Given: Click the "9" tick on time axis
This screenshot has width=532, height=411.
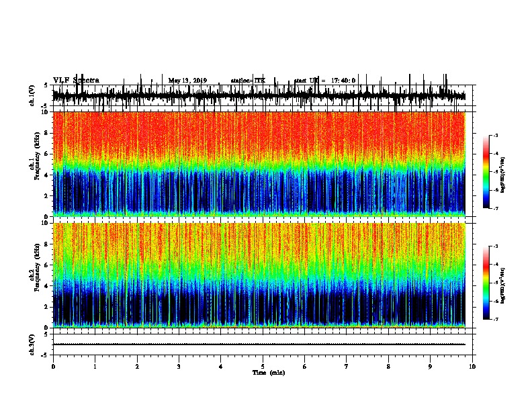Looking at the screenshot, I should (x=430, y=367).
